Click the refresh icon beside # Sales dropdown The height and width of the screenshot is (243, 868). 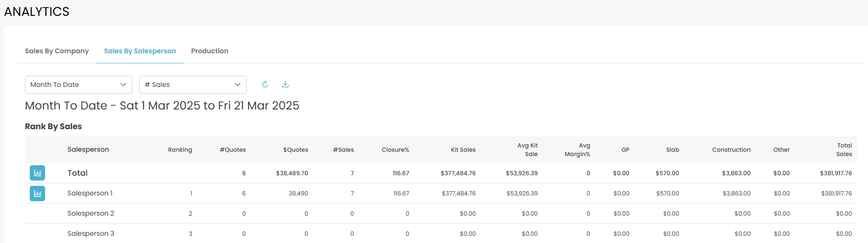[x=265, y=85]
